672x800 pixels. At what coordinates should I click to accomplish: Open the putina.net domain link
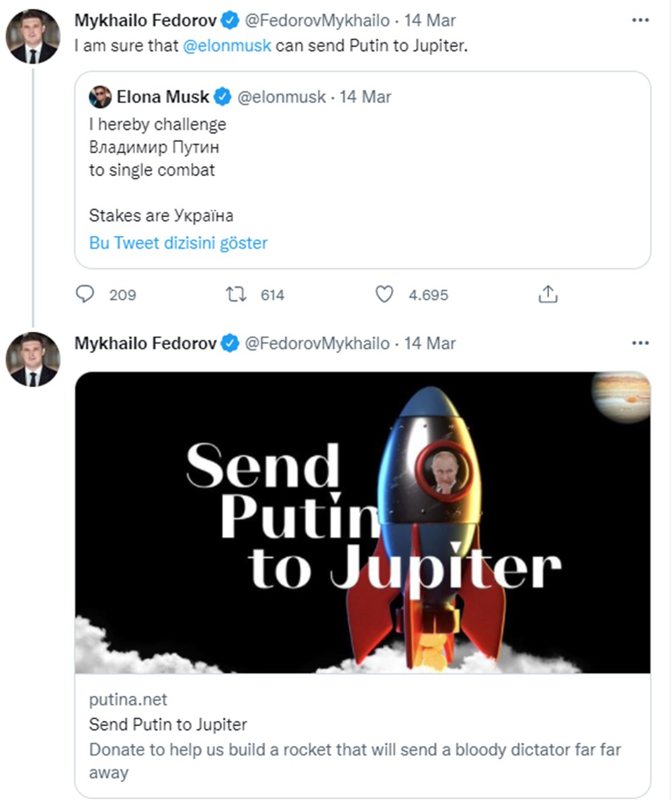[x=128, y=700]
